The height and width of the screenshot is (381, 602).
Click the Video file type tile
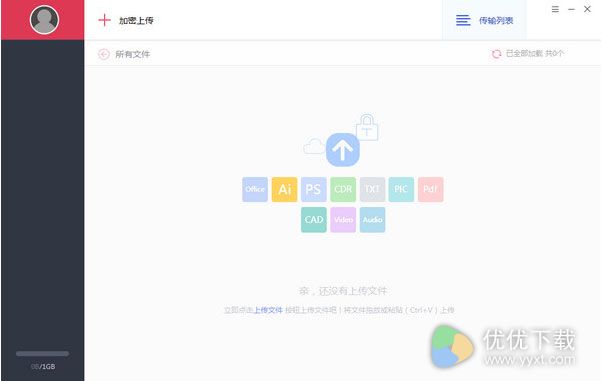(343, 220)
